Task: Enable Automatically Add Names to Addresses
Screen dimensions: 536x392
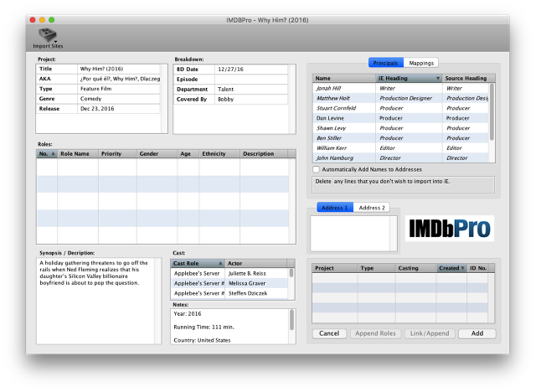Action: (317, 169)
